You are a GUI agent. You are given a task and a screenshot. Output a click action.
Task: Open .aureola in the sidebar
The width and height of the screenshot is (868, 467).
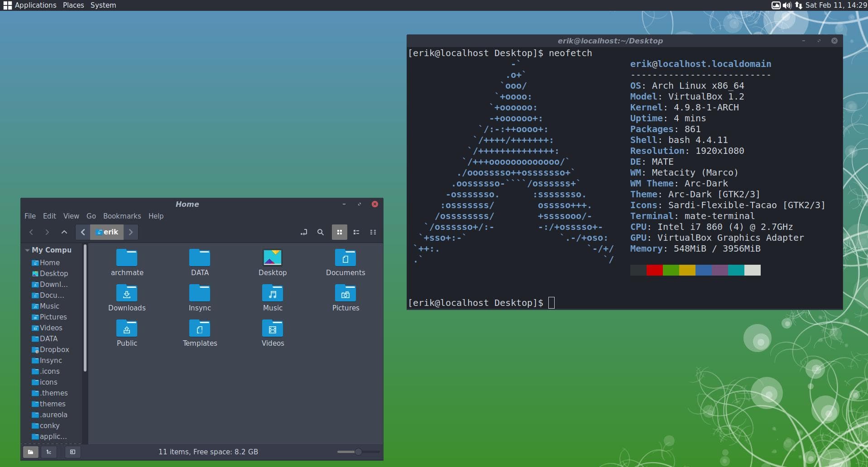[49, 415]
